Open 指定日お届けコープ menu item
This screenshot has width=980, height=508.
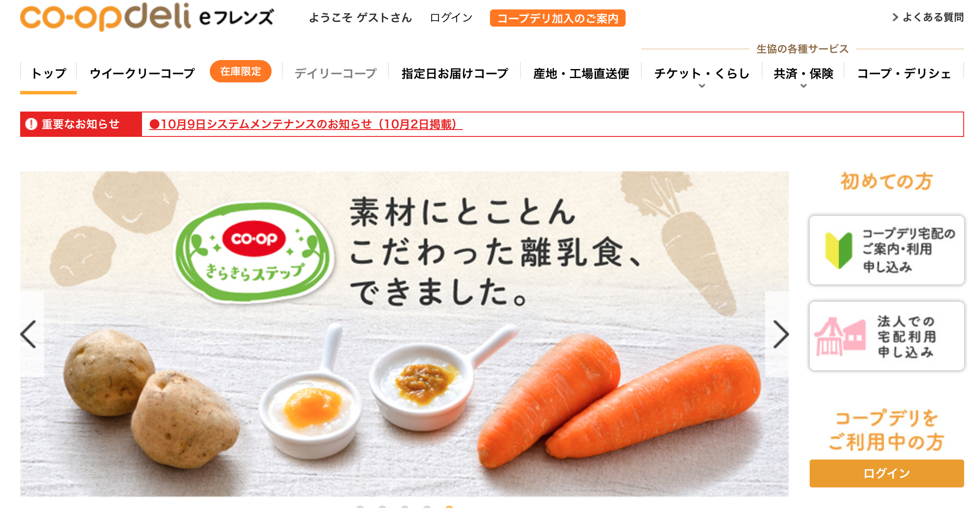click(455, 73)
